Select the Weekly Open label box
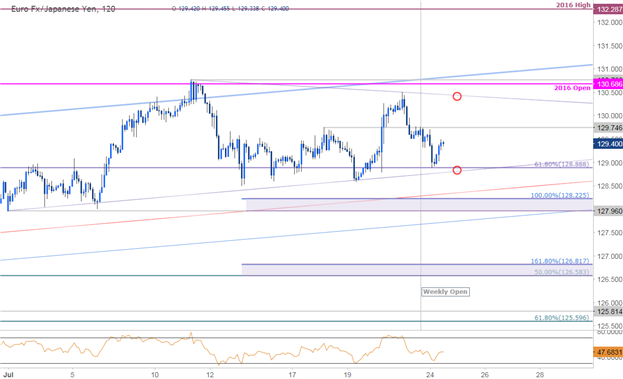623x379 pixels. point(445,292)
